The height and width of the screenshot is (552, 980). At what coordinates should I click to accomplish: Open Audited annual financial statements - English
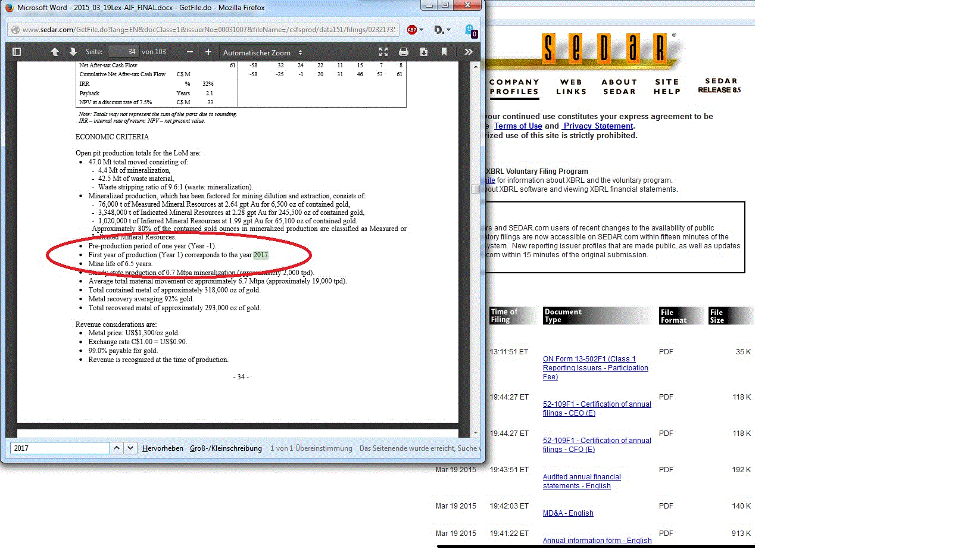tap(582, 481)
